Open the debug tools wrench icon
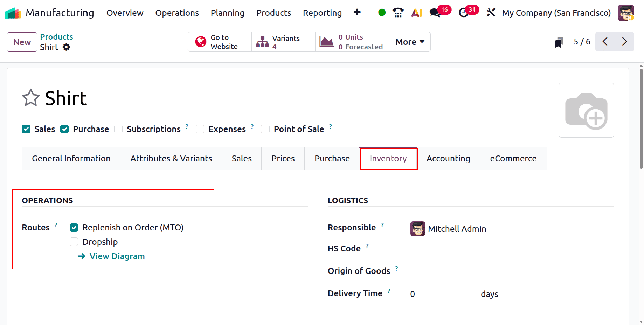 [491, 13]
